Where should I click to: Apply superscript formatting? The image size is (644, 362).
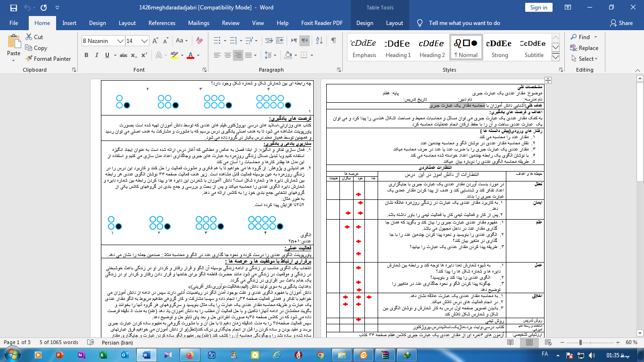pos(145,55)
